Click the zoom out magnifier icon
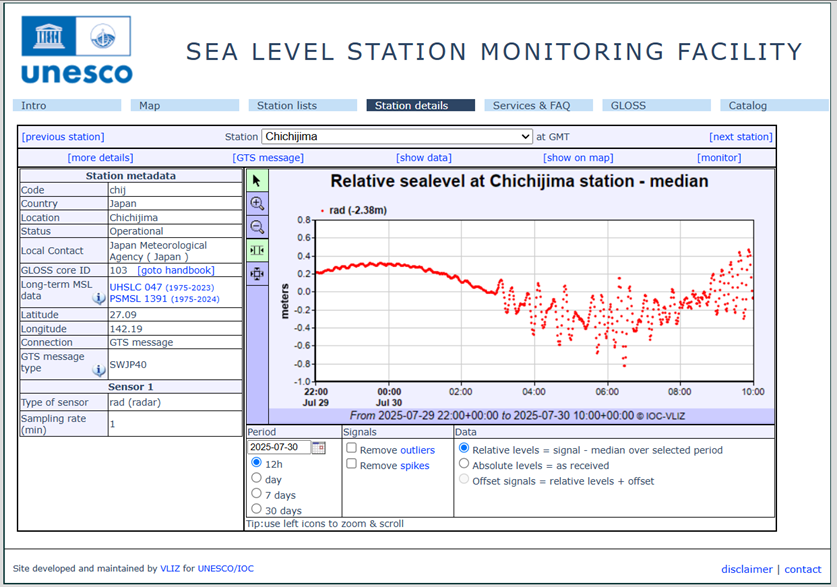The image size is (837, 587). 257,227
